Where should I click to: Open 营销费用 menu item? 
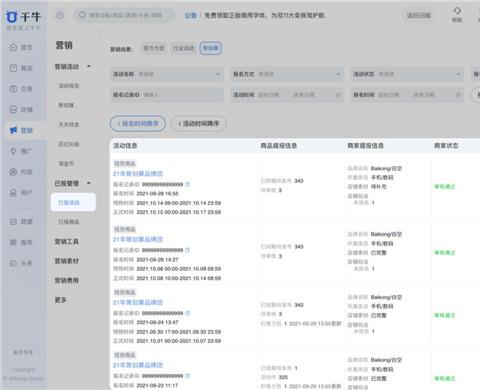pyautogui.click(x=66, y=280)
